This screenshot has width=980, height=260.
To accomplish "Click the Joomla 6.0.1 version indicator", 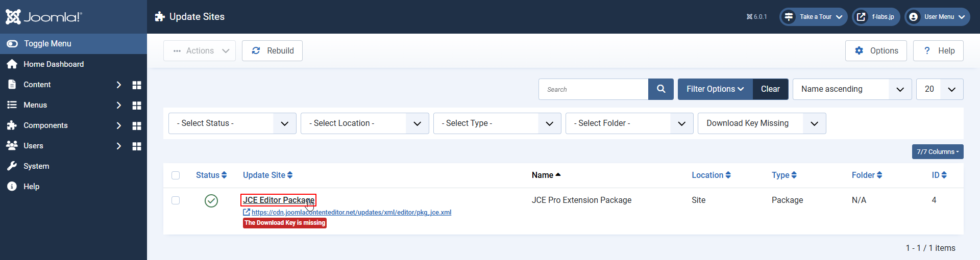I will point(756,17).
